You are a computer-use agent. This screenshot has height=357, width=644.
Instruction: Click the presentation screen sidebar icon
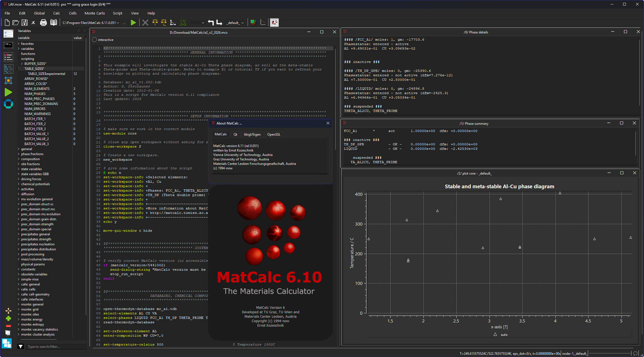[x=8, y=333]
